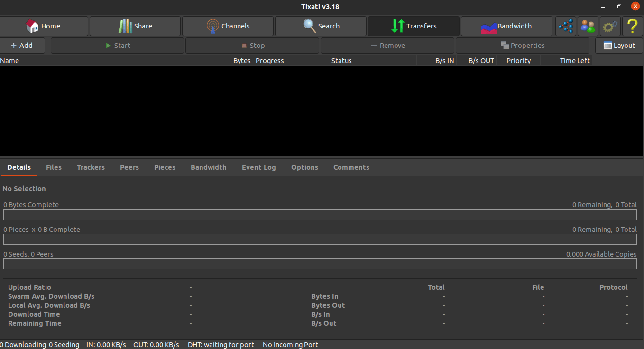Click 'OUT: 0.00 KB/s' status entry
This screenshot has height=349, width=644.
156,345
